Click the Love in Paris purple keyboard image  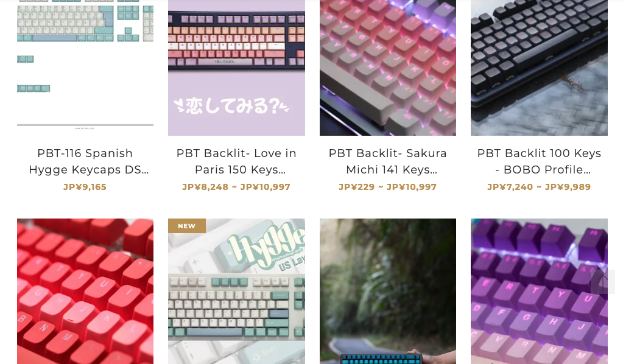click(x=236, y=68)
